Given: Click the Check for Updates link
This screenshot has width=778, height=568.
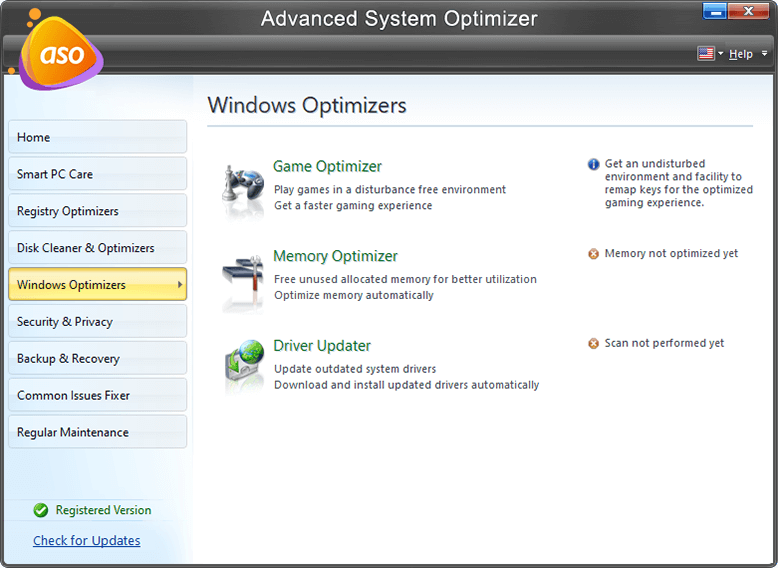Looking at the screenshot, I should point(87,540).
